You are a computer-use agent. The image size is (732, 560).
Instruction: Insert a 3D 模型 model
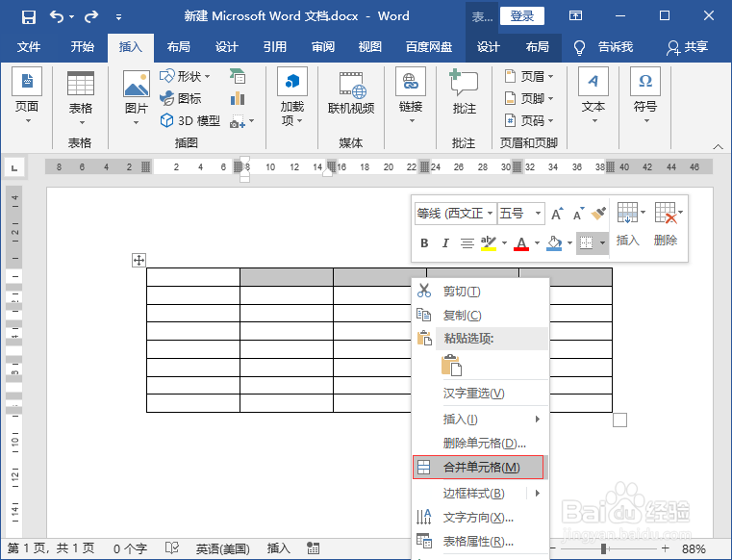[x=190, y=120]
